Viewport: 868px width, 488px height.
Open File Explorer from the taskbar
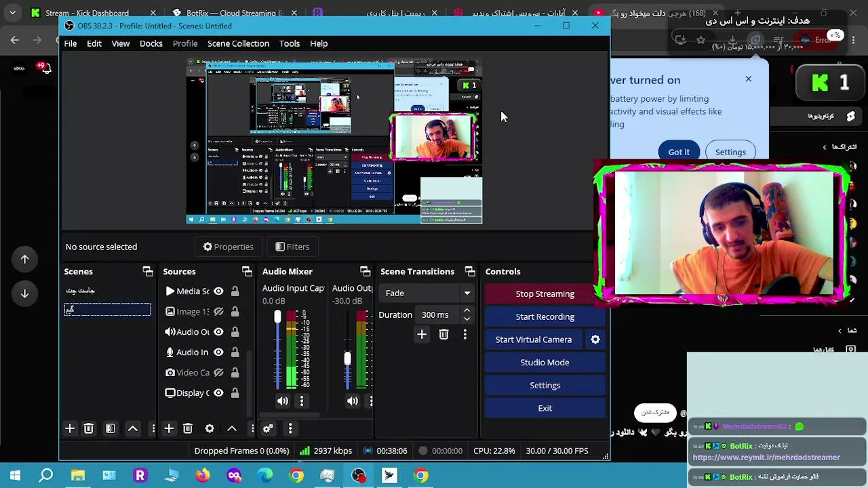tap(78, 475)
